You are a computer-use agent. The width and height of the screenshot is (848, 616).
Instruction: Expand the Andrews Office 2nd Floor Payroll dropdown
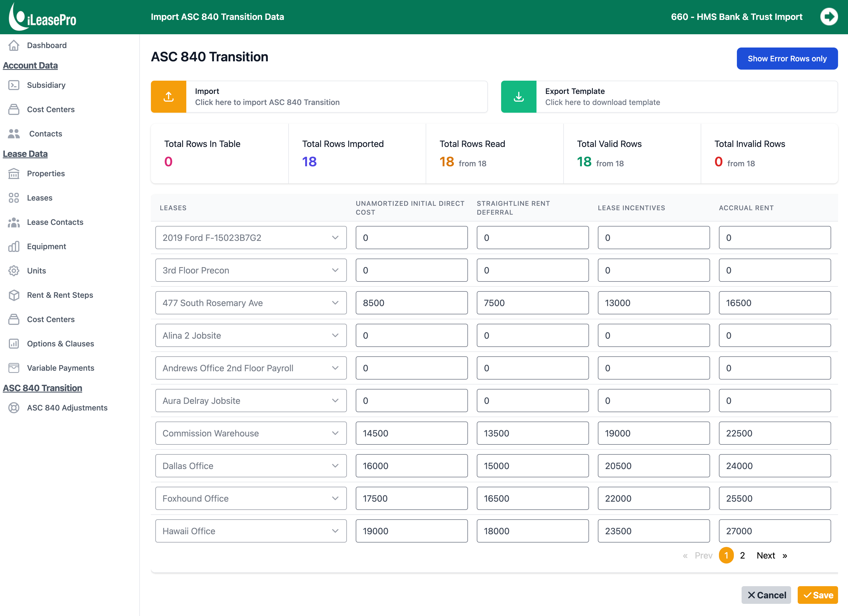tap(251, 368)
